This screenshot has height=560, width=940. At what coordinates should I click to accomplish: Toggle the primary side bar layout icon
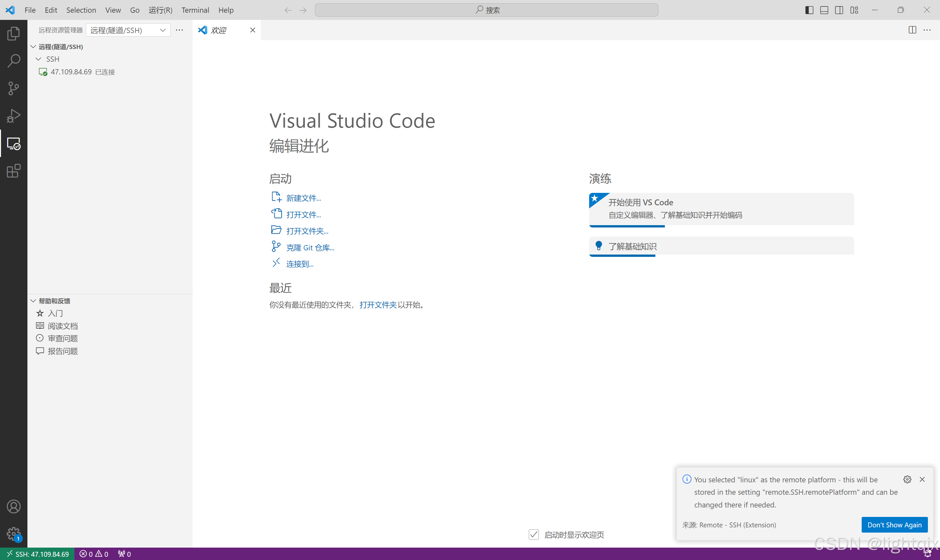click(809, 10)
